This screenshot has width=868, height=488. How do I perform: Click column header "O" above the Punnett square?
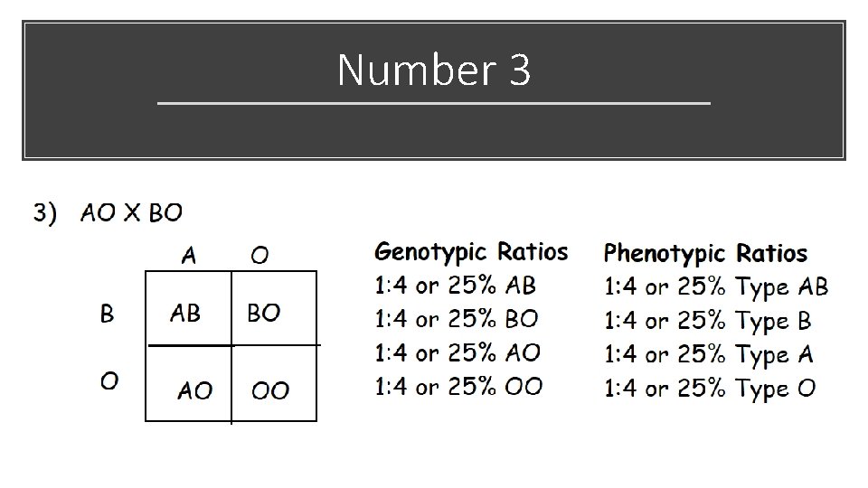click(259, 256)
